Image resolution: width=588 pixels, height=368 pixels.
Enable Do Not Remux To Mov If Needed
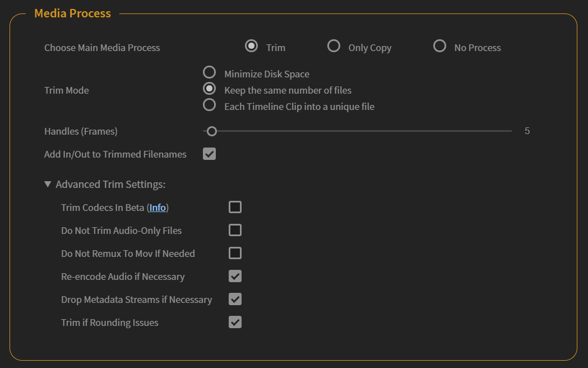(x=235, y=253)
